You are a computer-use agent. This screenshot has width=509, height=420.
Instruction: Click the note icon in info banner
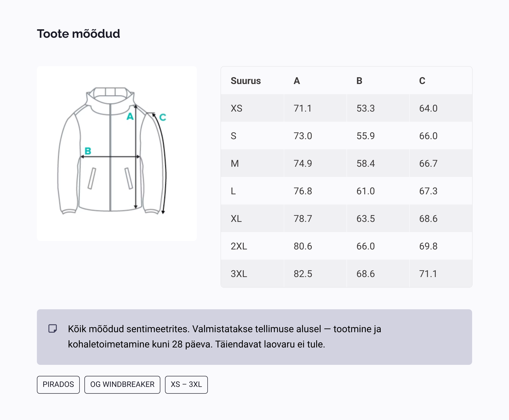tap(53, 329)
